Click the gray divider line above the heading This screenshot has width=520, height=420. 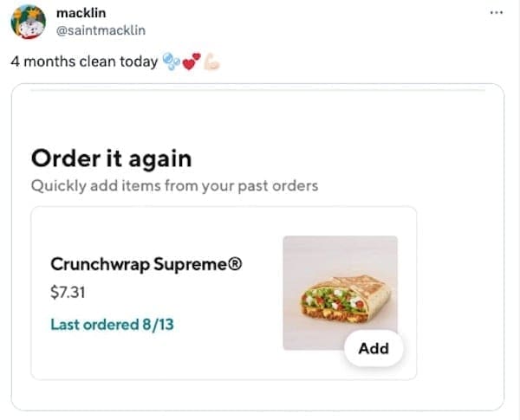click(257, 89)
